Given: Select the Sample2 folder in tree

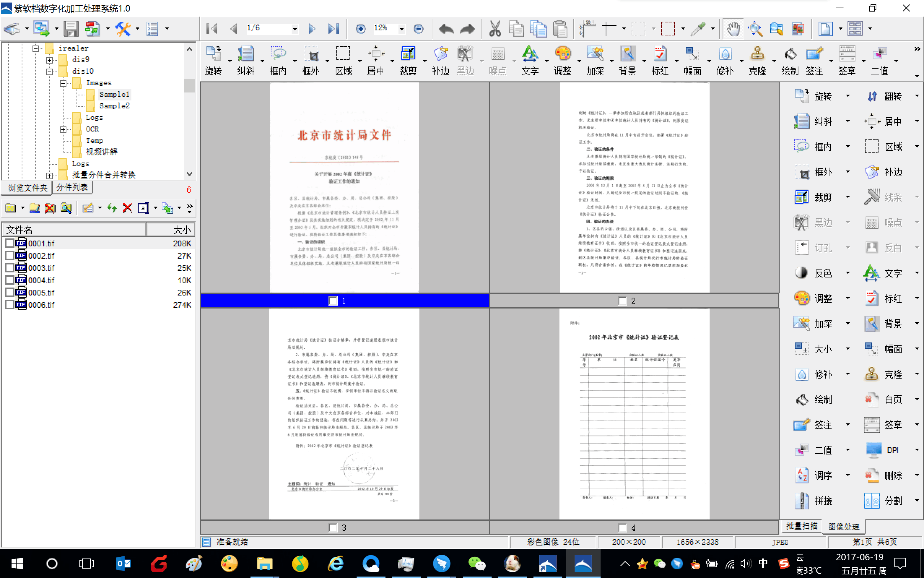Looking at the screenshot, I should pos(114,106).
